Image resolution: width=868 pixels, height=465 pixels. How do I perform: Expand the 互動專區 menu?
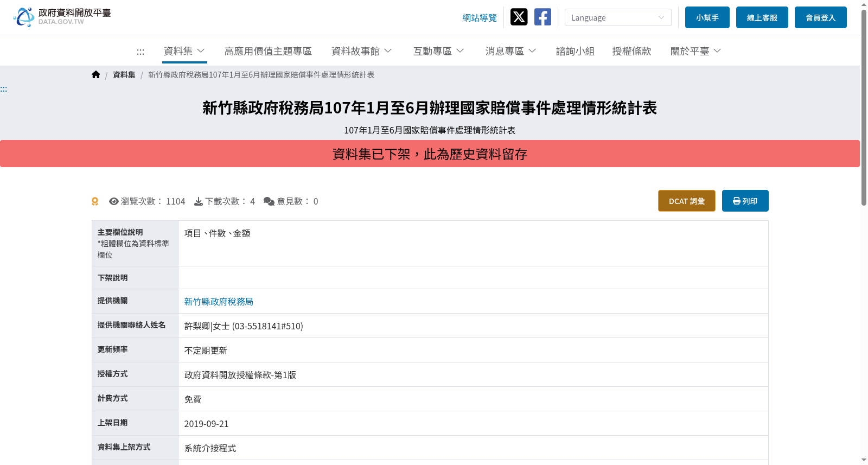(439, 51)
